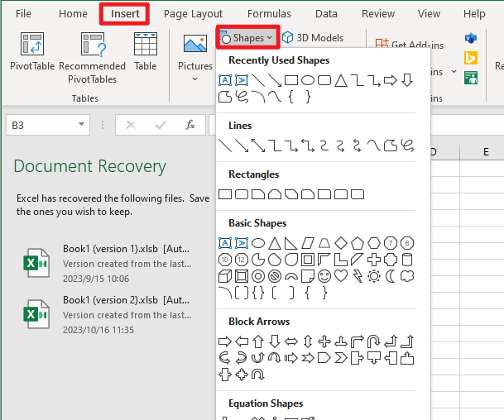Screen dimensions: 504x420
Task: Insert the Text Box from Basic Shapes
Action: [x=225, y=243]
